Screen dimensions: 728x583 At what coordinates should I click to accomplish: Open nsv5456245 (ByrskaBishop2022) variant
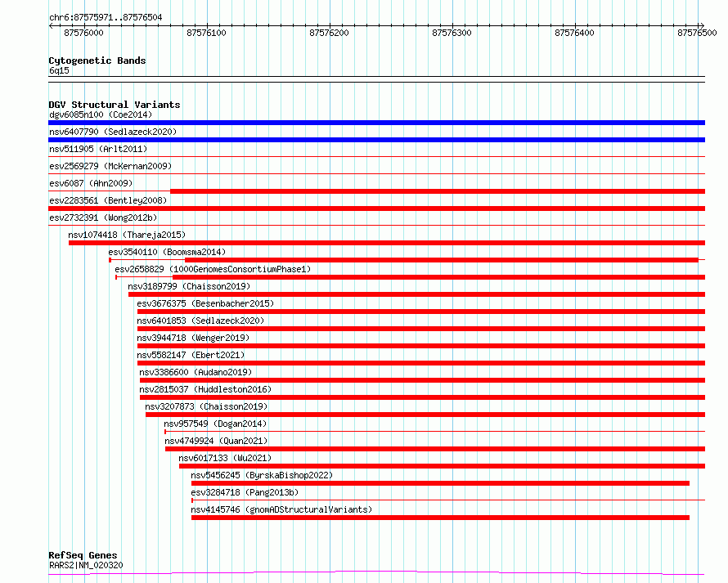point(262,475)
